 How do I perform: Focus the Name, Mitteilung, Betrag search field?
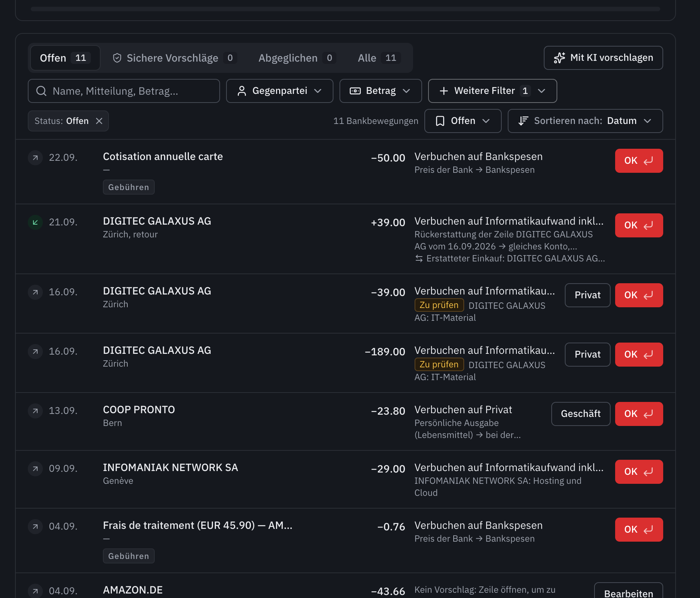point(124,91)
